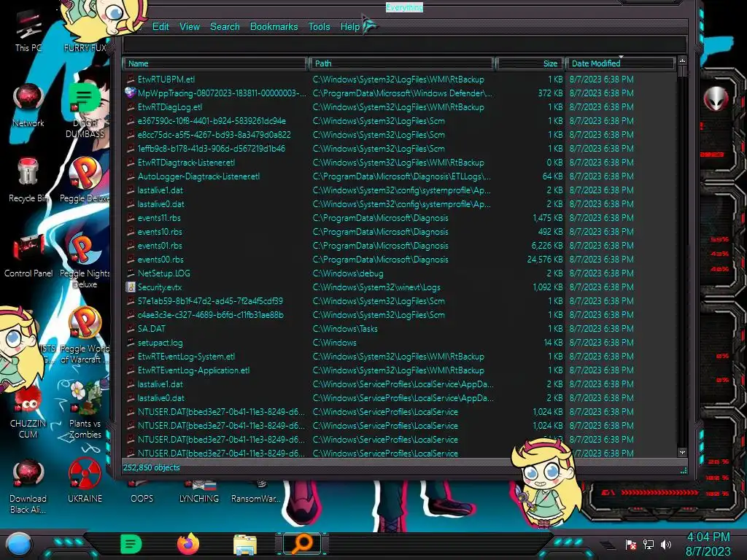Open the Recycle Bin desktop icon
747x560 pixels.
click(x=28, y=180)
